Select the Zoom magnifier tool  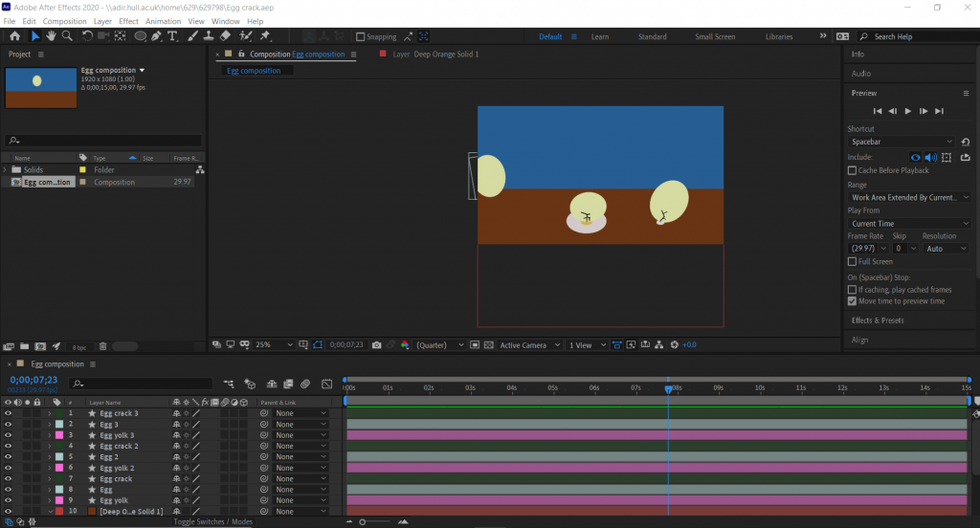click(67, 36)
